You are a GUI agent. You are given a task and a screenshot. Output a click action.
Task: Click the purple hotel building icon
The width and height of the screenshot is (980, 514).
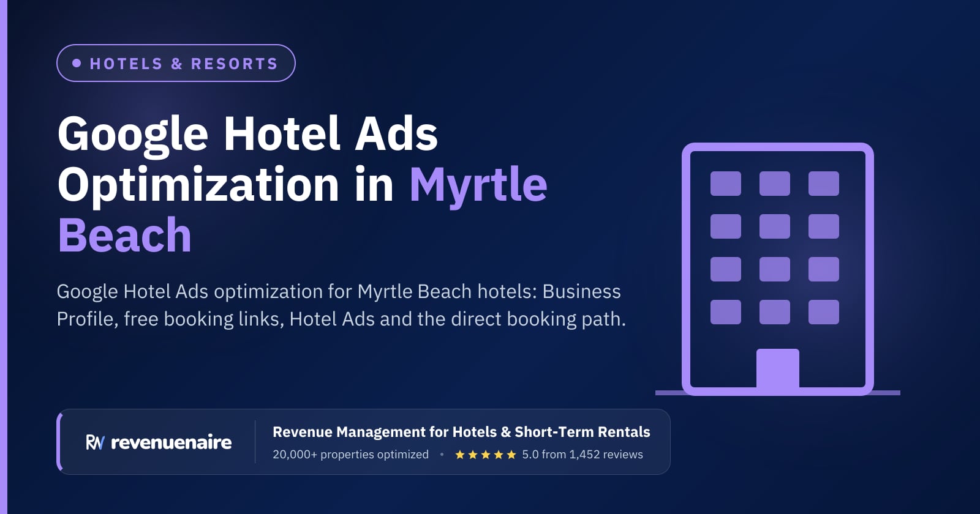coord(778,269)
